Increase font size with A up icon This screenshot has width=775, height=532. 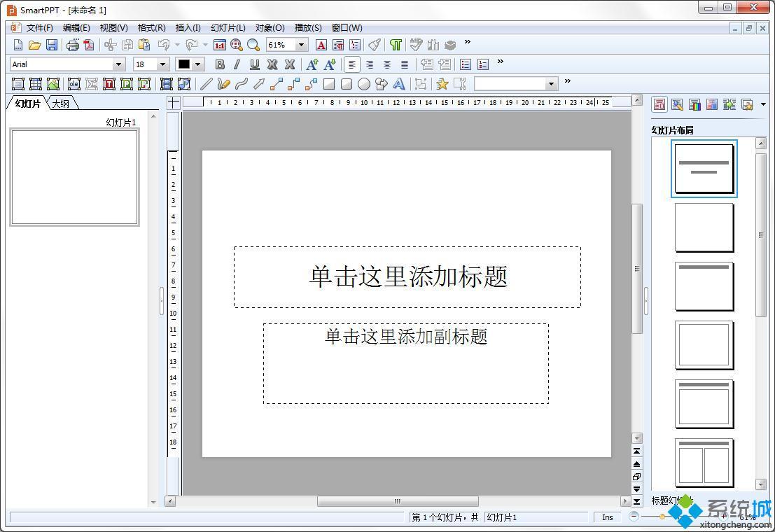(312, 64)
